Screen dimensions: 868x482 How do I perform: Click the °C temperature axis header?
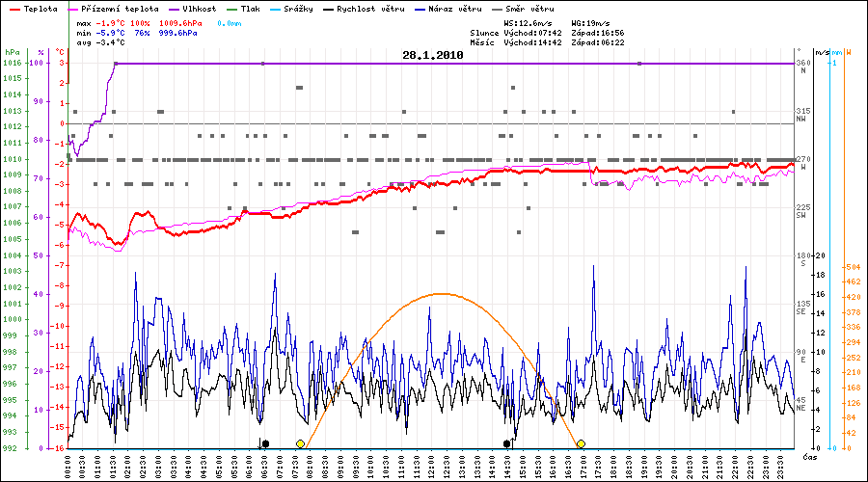click(60, 52)
